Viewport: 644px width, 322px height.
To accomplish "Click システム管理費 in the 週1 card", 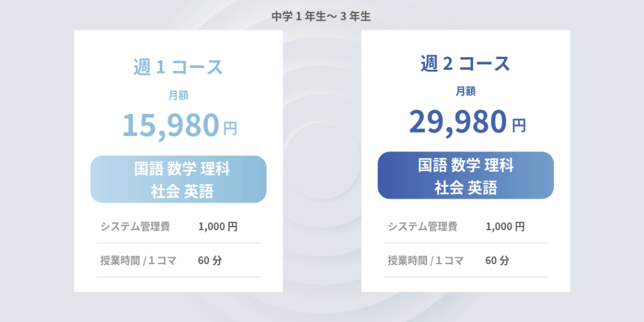I will pos(135,226).
